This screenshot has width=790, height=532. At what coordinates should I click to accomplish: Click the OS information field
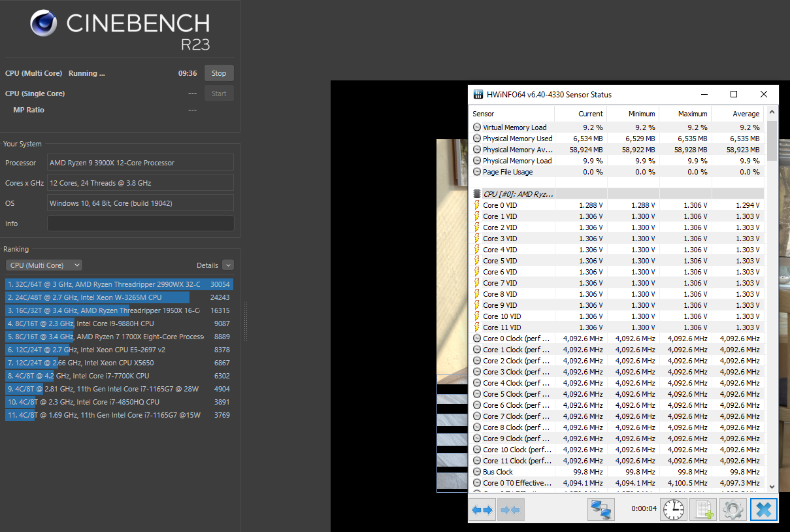pyautogui.click(x=140, y=203)
